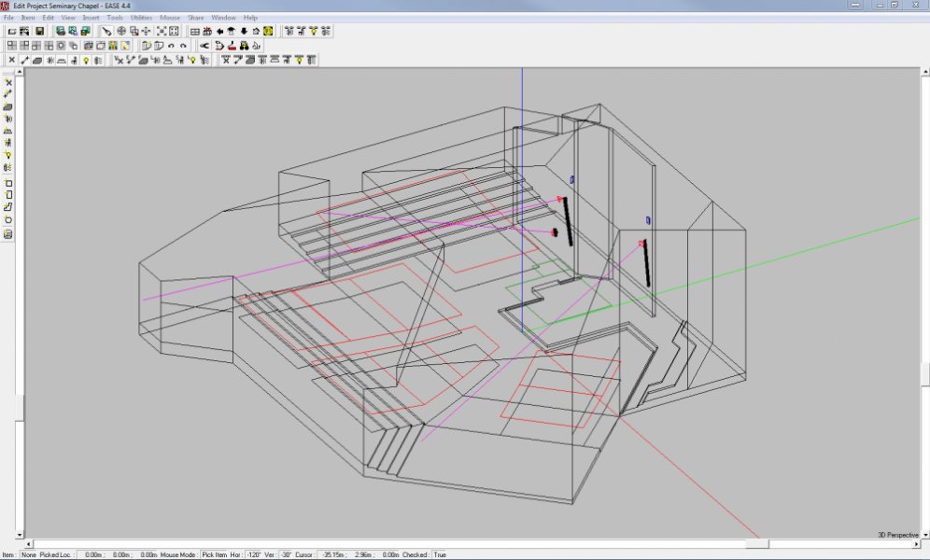Image resolution: width=930 pixels, height=560 pixels.
Task: Open the Utilities menu
Action: 140,18
